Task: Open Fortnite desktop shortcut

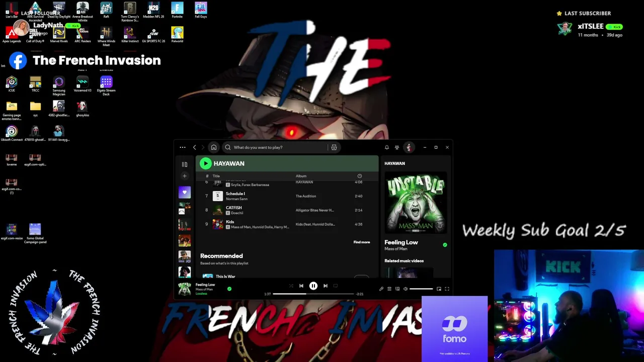Action: tap(177, 11)
